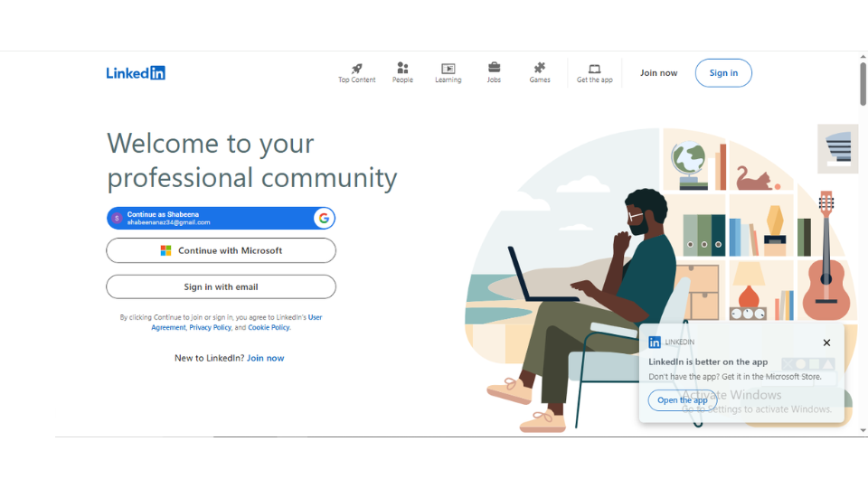Click the Get the app laptop icon
The height and width of the screenshot is (488, 868).
click(x=594, y=69)
